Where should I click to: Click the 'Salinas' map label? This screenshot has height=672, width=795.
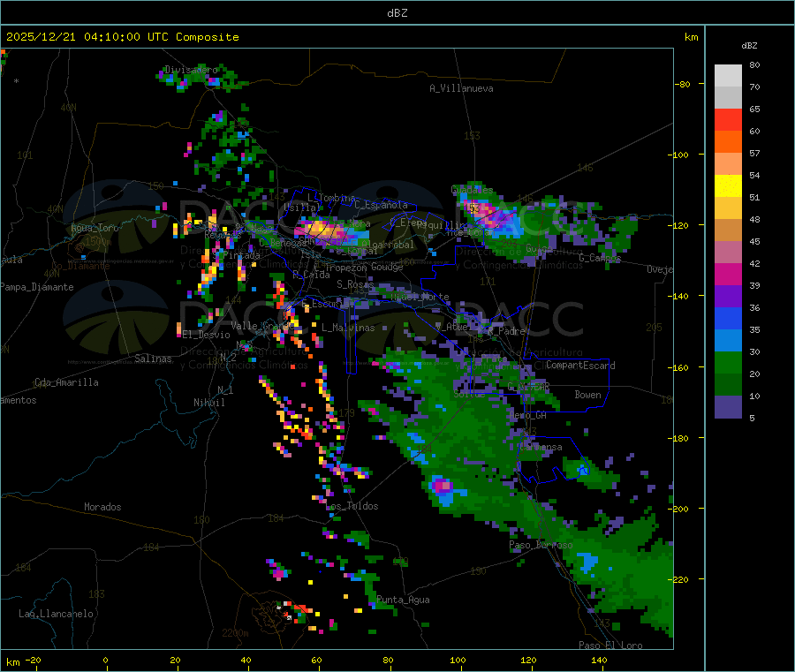click(x=153, y=359)
